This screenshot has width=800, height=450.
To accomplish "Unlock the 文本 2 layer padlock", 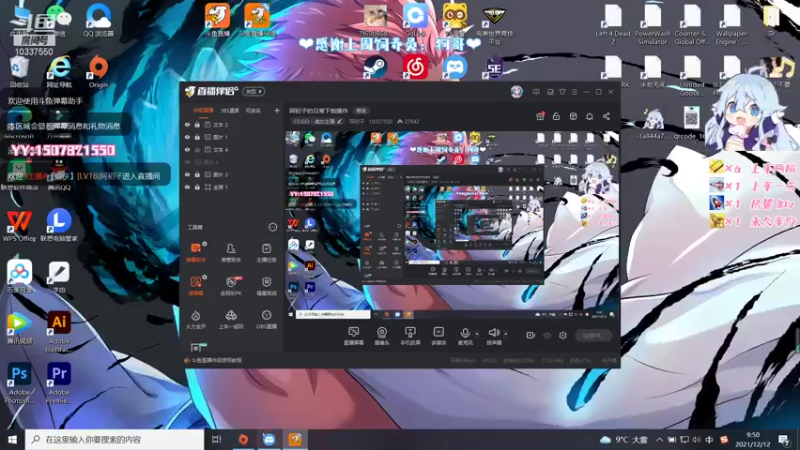I will [x=197, y=124].
